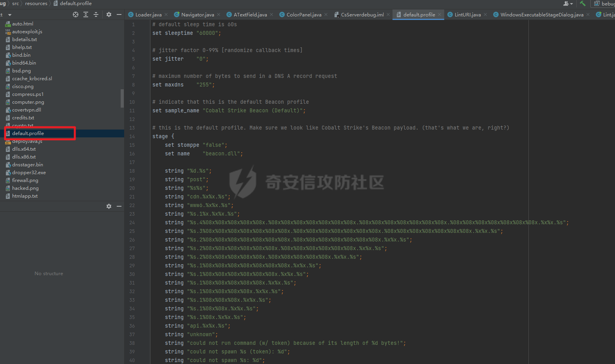Select bdetails.txt file

pos(24,40)
